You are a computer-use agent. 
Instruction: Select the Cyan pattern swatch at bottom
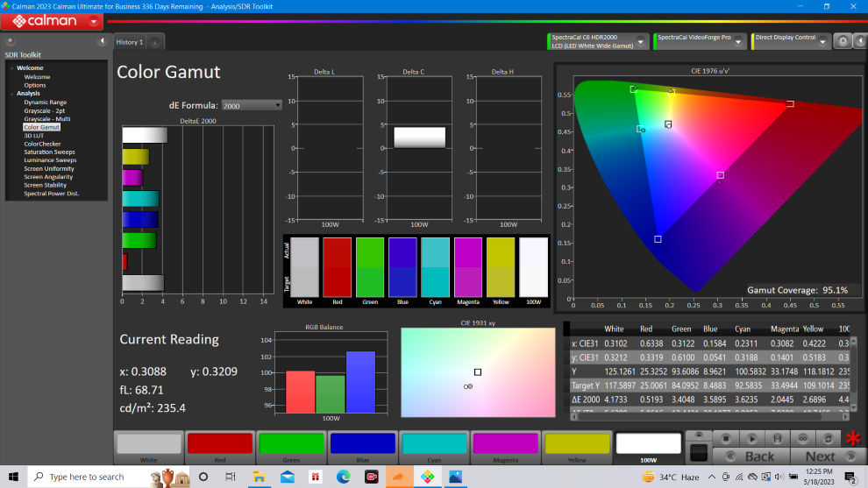click(434, 447)
